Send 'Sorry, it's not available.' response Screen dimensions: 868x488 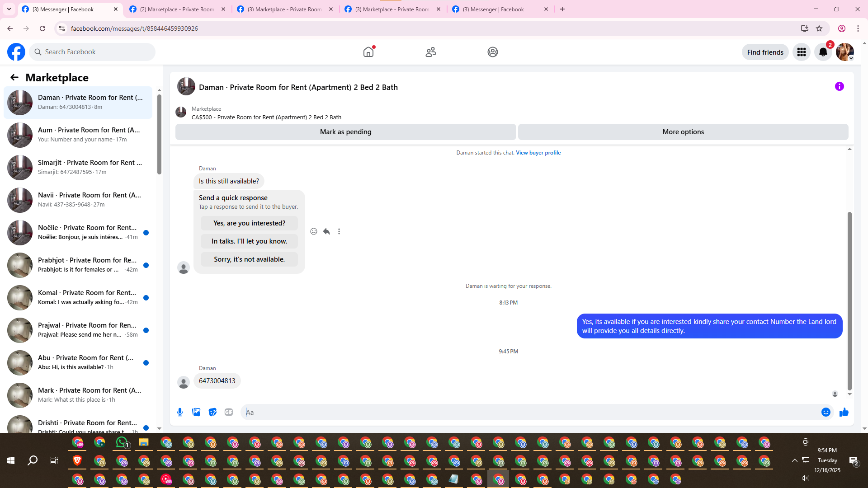point(250,259)
